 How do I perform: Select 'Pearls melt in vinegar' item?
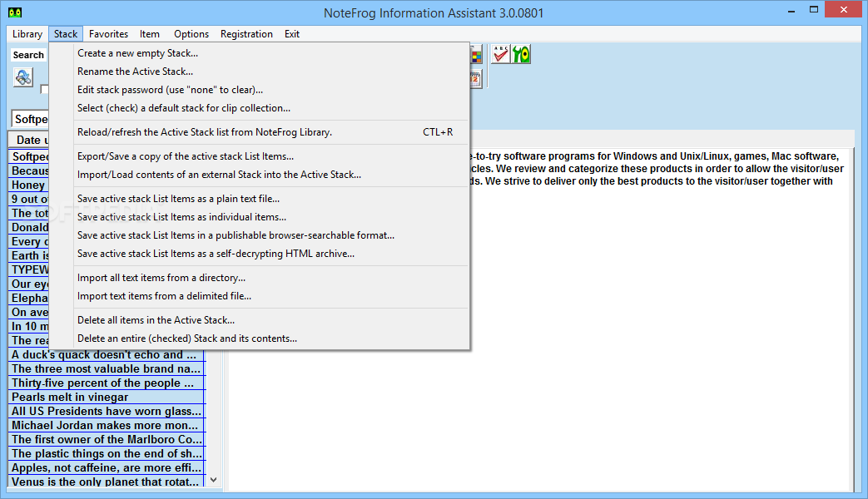coord(107,398)
